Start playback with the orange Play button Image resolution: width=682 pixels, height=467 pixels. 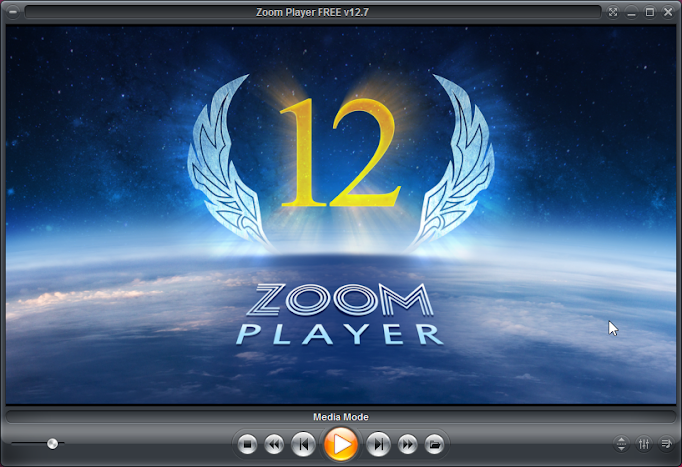[x=341, y=444]
